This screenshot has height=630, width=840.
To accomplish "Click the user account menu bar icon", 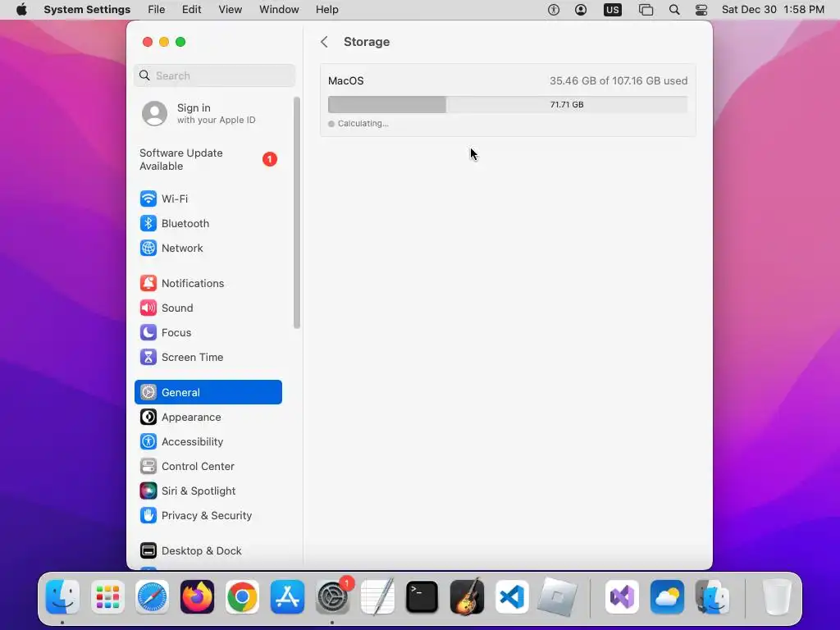I will tap(581, 10).
